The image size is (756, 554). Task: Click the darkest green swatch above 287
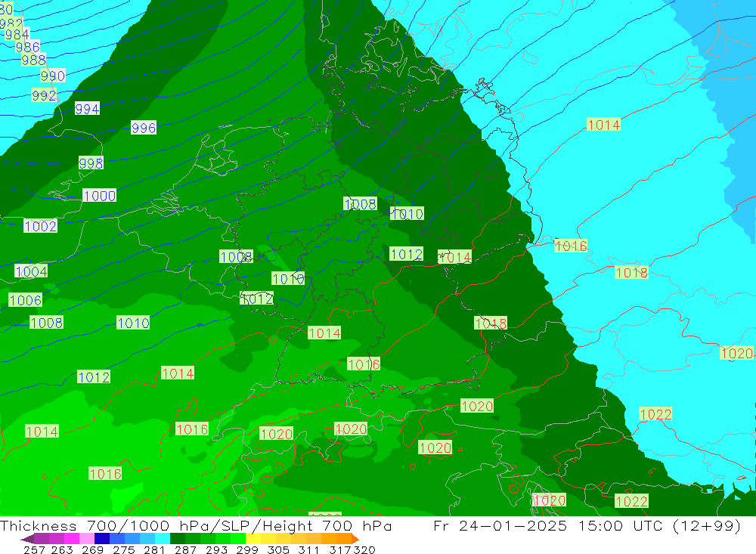pos(178,539)
